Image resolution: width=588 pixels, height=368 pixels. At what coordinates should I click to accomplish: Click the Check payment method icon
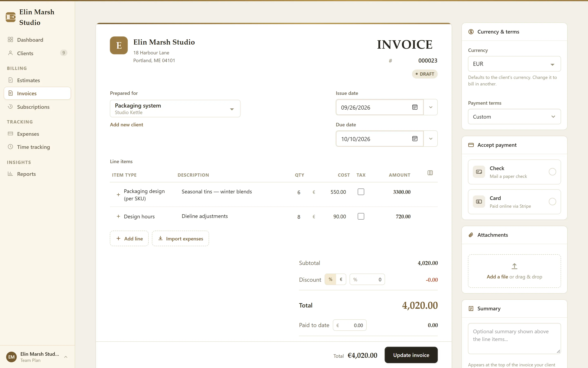click(479, 172)
